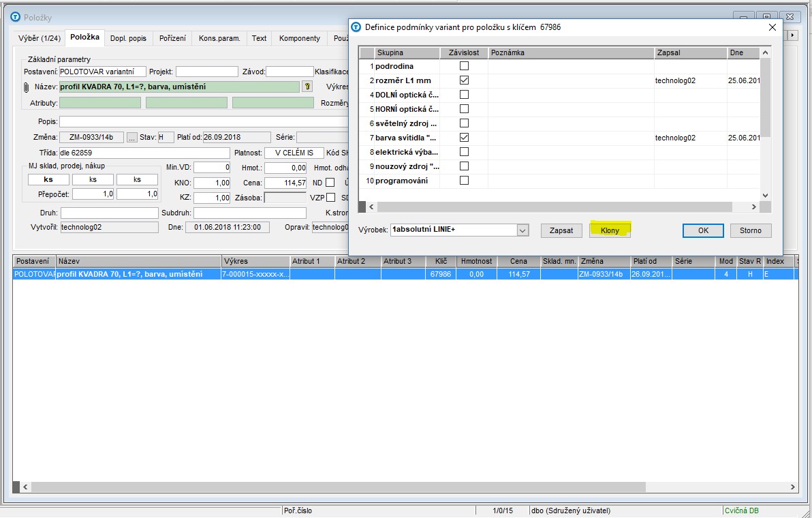Screen dimensions: 812x518
Task: Open the Komponenty tab
Action: click(299, 38)
